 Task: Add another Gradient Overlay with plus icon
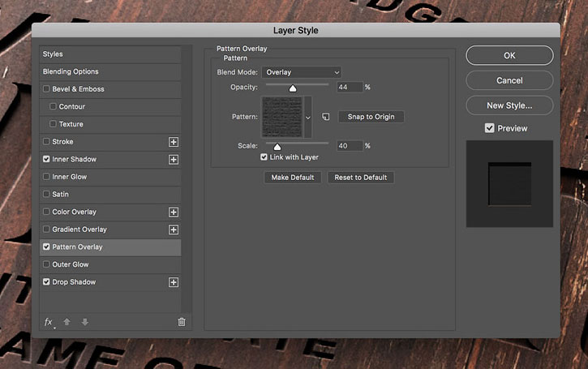tap(174, 230)
